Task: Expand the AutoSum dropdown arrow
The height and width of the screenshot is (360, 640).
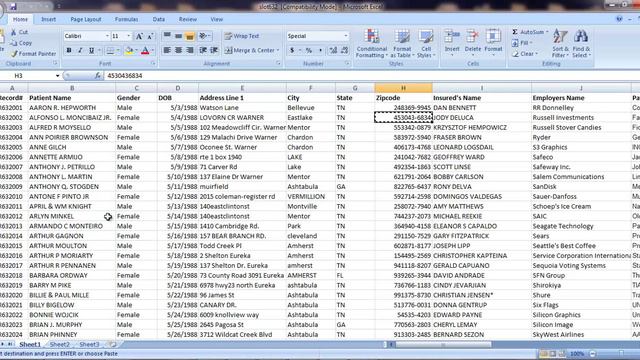Action: tap(547, 32)
